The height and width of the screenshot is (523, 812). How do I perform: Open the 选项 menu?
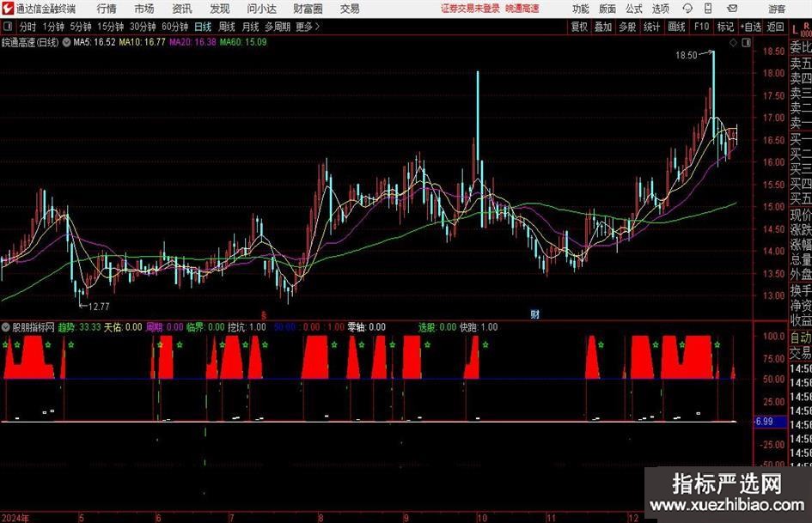[x=661, y=9]
